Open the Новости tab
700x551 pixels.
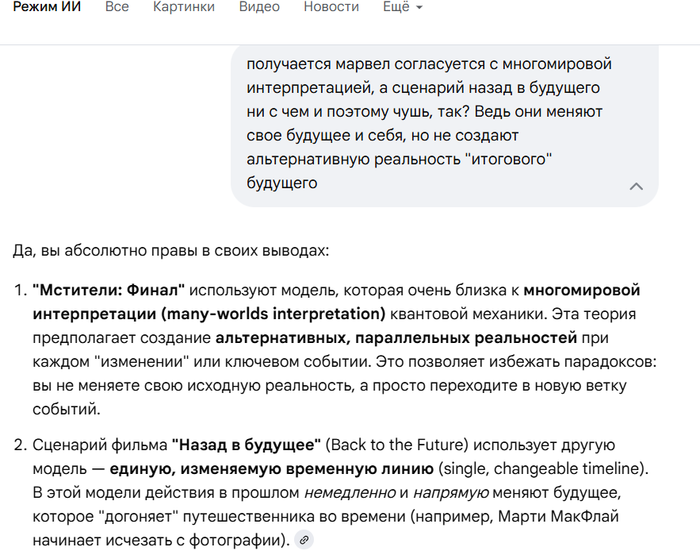tap(331, 7)
